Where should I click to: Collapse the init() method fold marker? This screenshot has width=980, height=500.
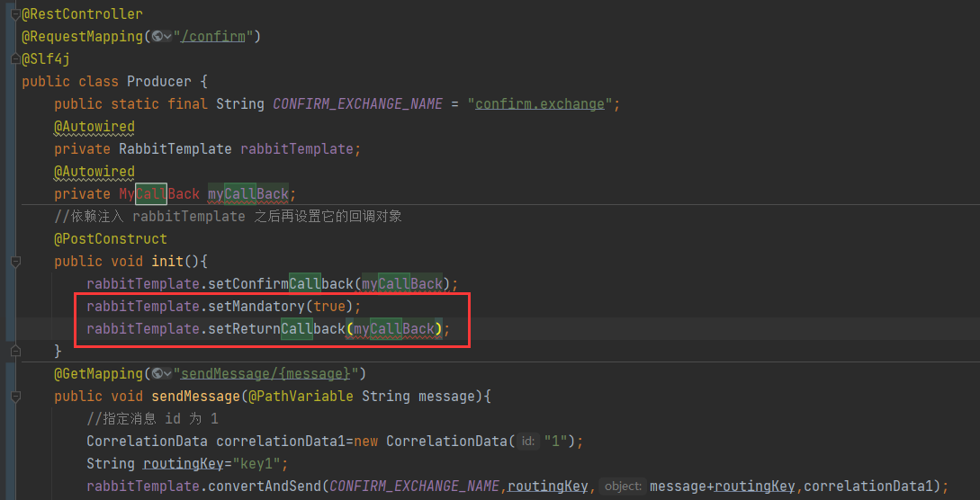tap(15, 262)
